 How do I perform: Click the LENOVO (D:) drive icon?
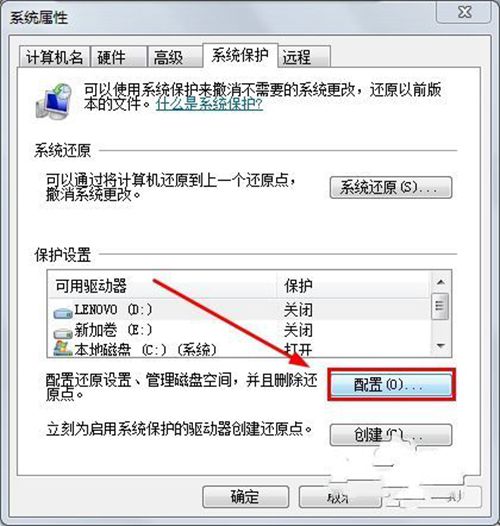point(63,313)
